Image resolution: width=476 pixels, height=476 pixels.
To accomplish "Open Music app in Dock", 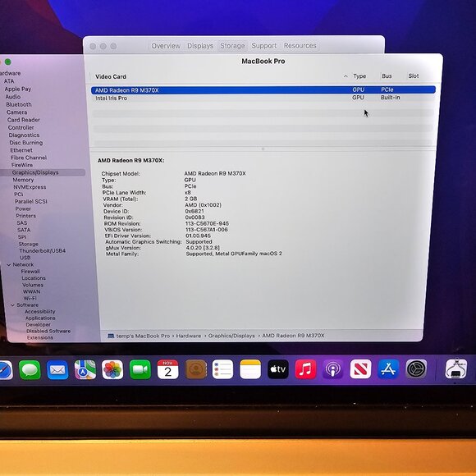I will point(305,369).
